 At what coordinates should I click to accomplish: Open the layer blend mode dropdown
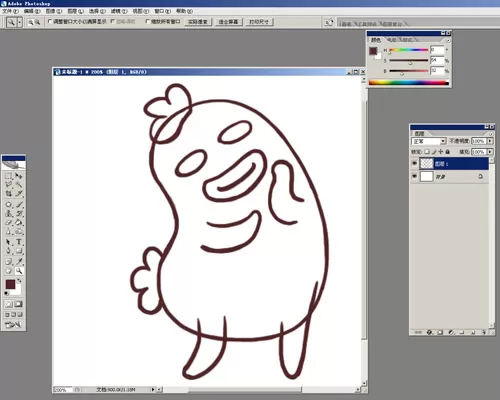coord(429,141)
